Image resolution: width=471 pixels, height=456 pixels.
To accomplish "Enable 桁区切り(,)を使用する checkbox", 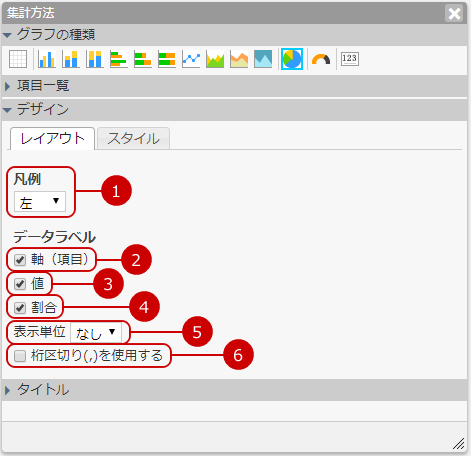I will 20,356.
